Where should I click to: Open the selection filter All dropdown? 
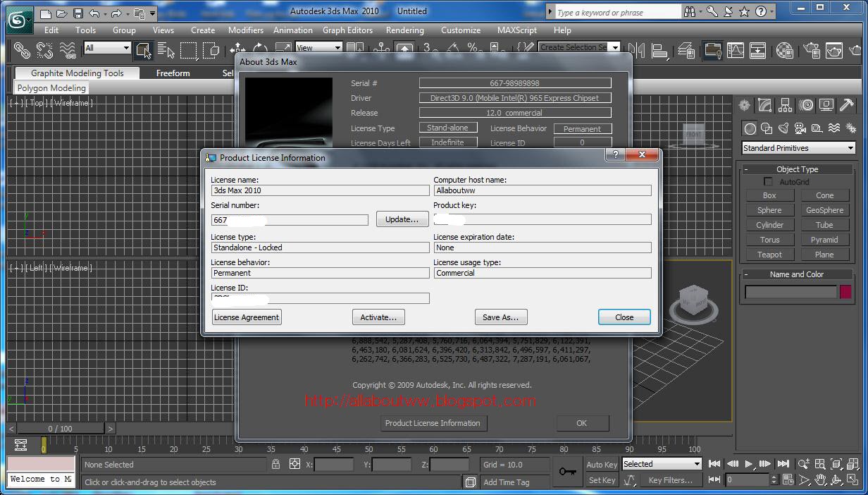[107, 48]
